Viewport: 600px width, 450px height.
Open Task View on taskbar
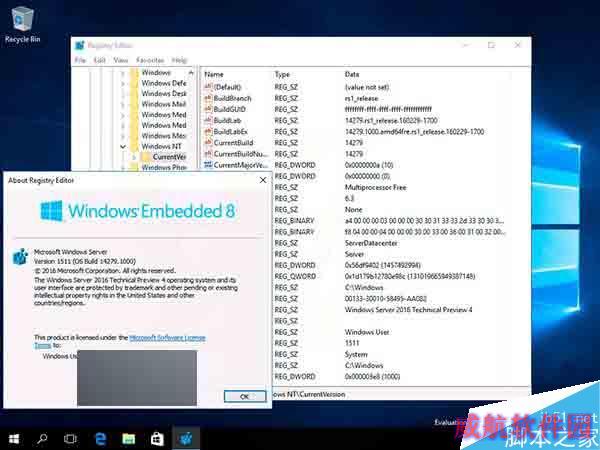tap(70, 439)
